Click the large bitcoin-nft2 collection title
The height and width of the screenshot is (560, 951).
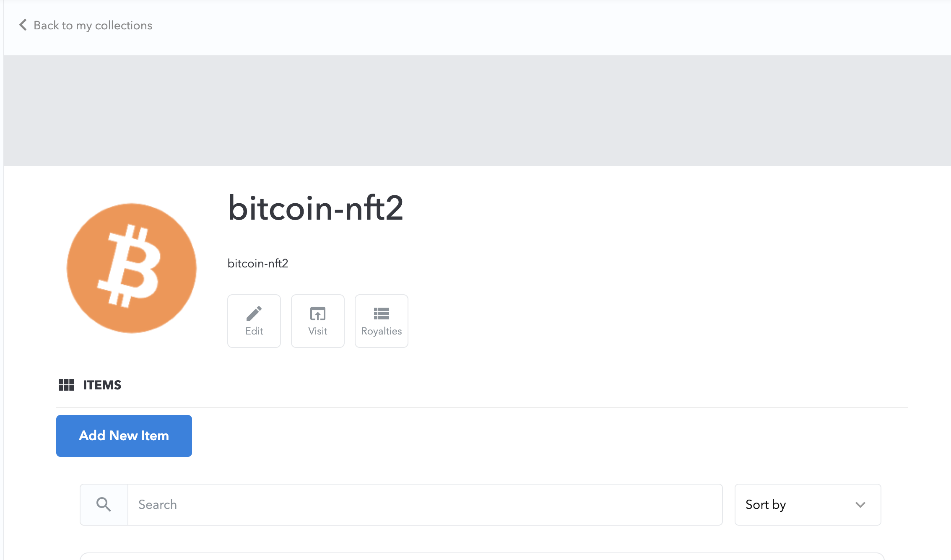(x=315, y=208)
